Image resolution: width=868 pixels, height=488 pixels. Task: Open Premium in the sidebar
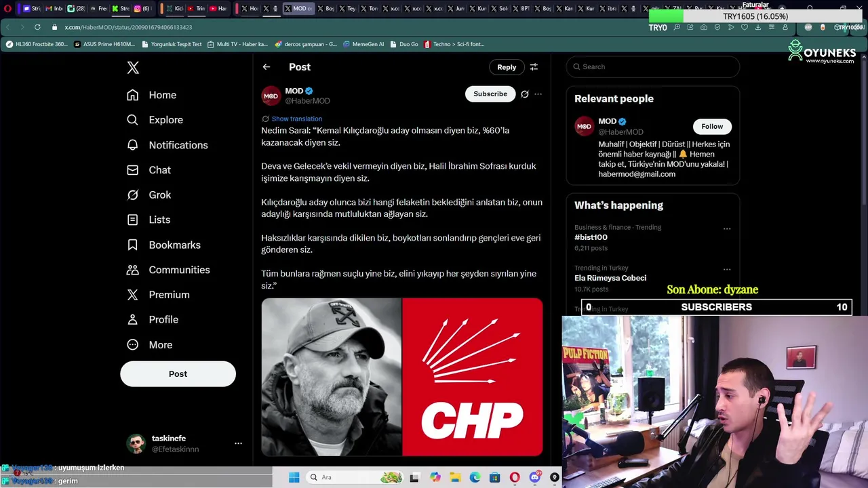click(x=158, y=295)
